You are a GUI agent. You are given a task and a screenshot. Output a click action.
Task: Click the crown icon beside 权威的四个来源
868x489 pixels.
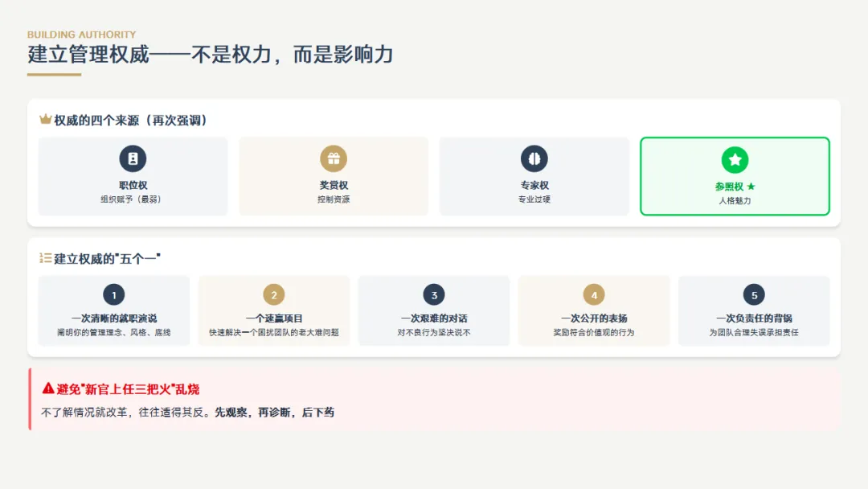45,119
